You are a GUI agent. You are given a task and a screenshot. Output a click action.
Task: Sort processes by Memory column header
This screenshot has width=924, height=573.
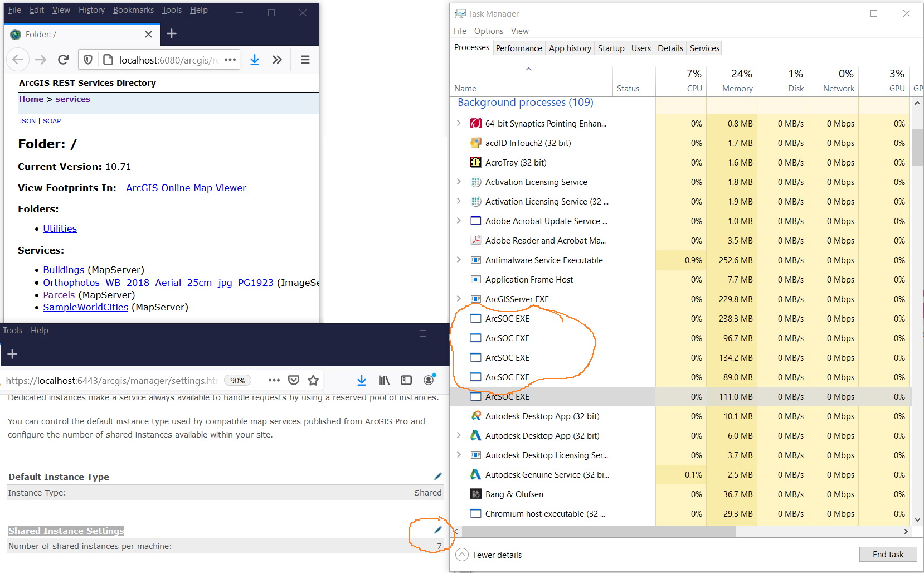(731, 81)
